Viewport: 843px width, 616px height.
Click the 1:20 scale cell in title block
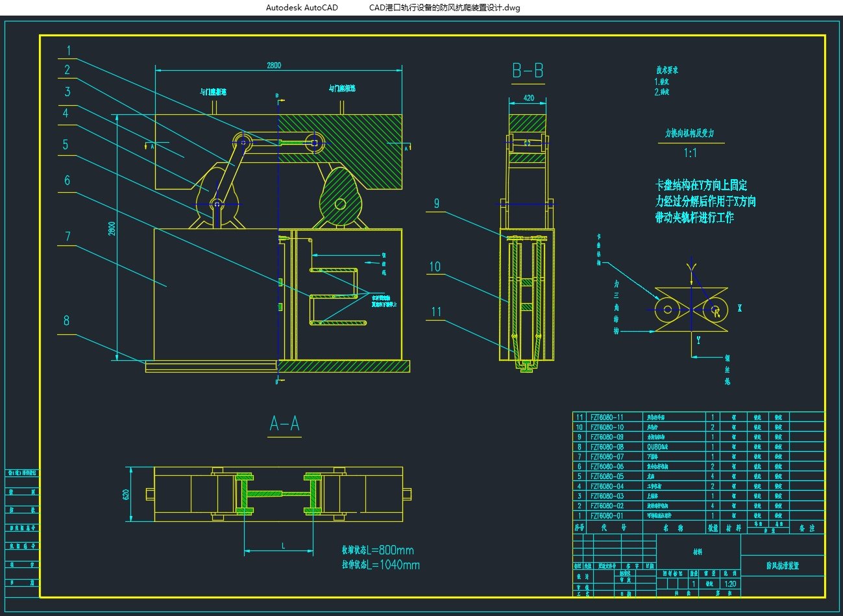[730, 584]
